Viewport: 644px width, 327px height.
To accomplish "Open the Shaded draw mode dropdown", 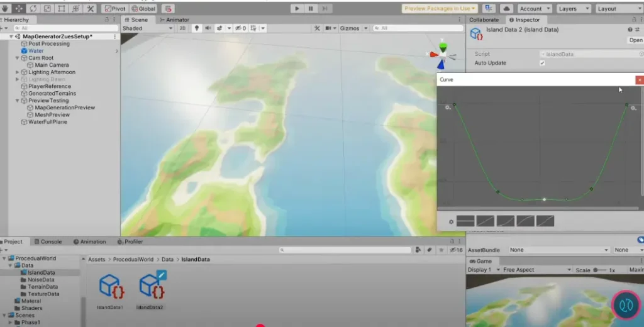I will 147,28.
